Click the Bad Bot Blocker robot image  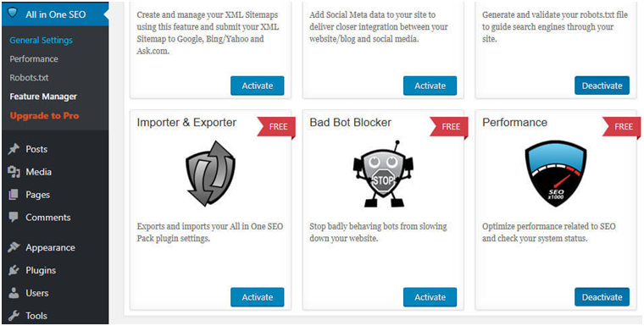pyautogui.click(x=383, y=174)
